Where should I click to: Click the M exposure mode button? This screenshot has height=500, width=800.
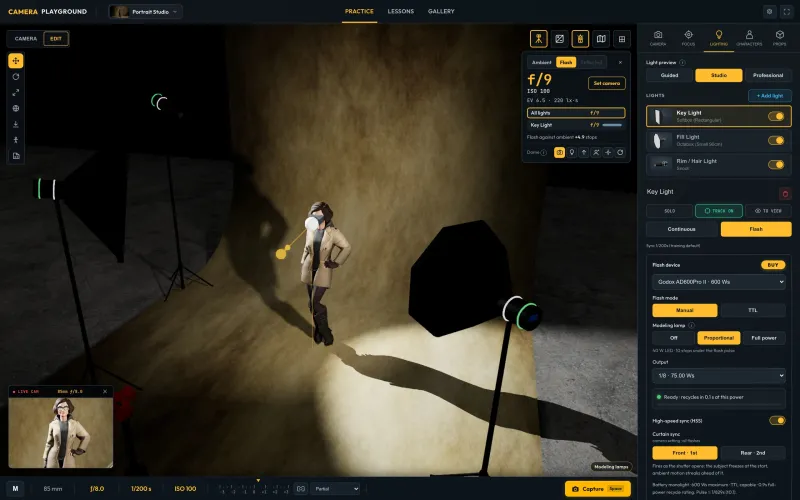[x=15, y=489]
